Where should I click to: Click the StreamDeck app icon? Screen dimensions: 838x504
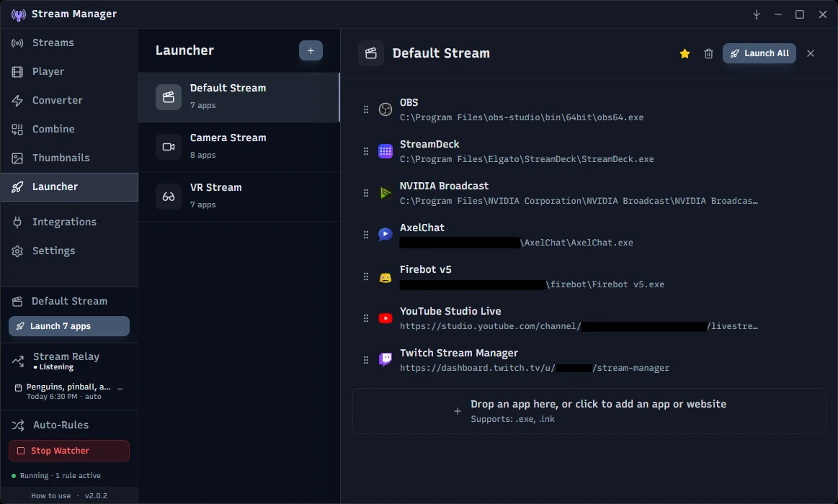coord(385,151)
